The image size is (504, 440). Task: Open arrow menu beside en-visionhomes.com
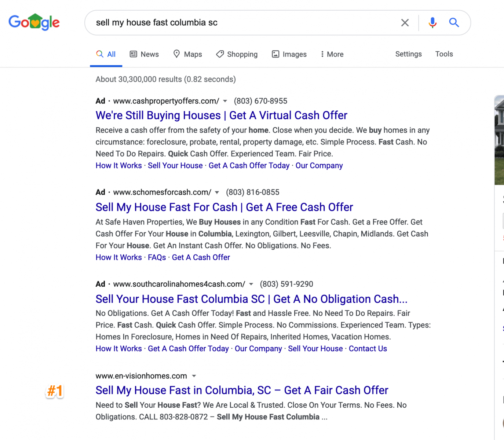coord(194,376)
